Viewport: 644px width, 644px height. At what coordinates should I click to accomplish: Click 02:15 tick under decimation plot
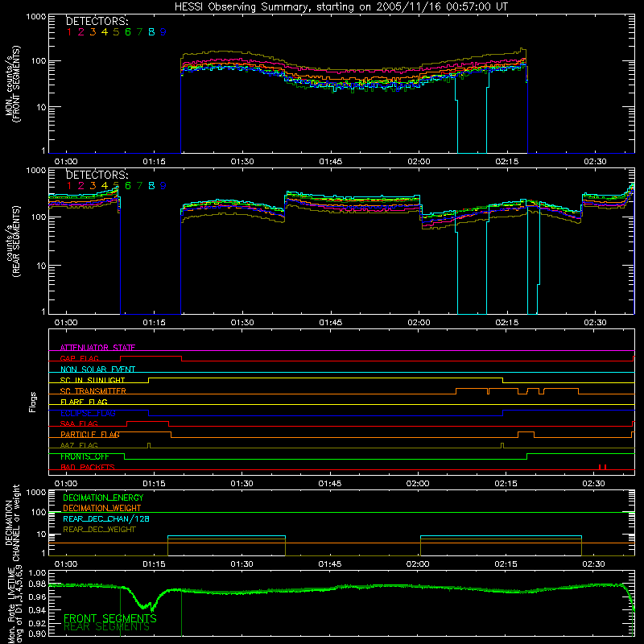point(506,564)
